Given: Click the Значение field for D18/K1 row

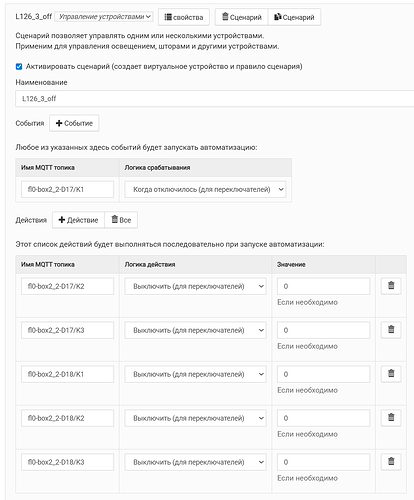Looking at the screenshot, I should click(x=323, y=374).
